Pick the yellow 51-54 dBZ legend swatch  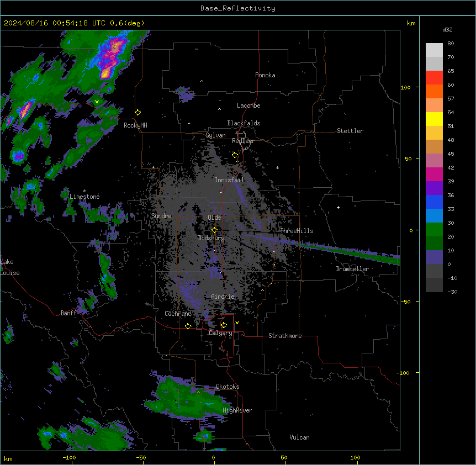coord(434,119)
